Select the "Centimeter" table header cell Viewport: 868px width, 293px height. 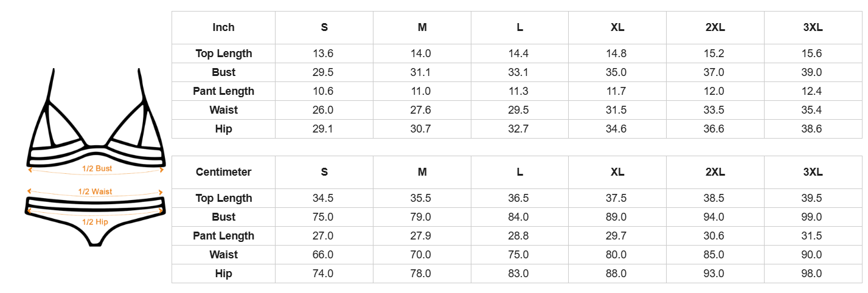click(x=223, y=172)
